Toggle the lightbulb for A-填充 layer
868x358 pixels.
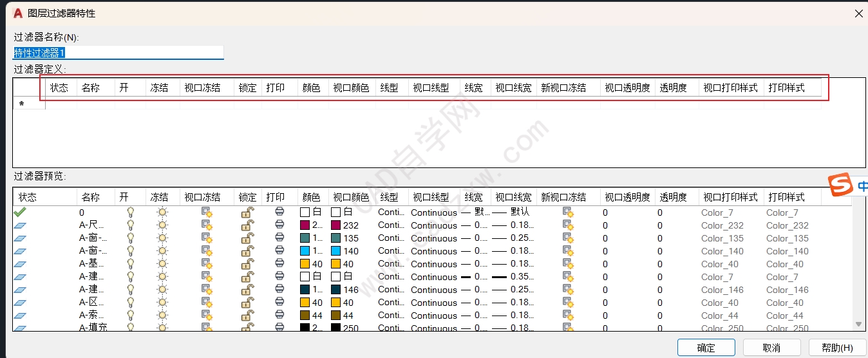pyautogui.click(x=130, y=328)
